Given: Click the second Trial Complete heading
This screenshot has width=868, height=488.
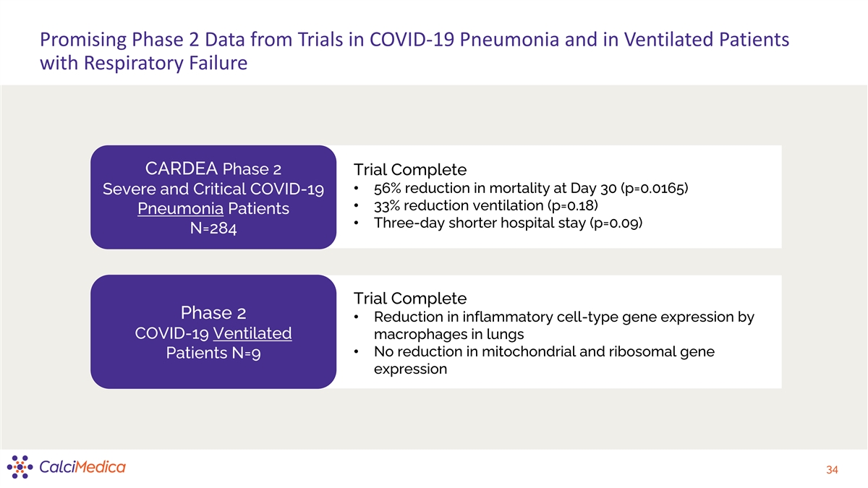Looking at the screenshot, I should point(410,298).
